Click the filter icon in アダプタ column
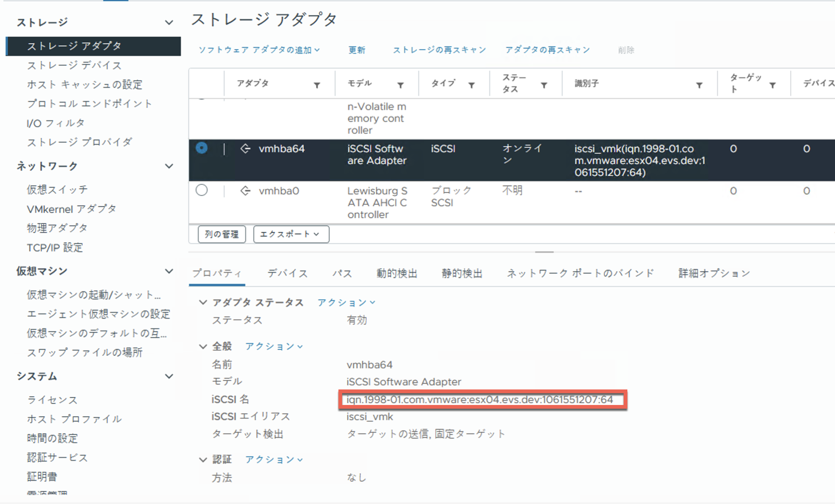 [317, 85]
